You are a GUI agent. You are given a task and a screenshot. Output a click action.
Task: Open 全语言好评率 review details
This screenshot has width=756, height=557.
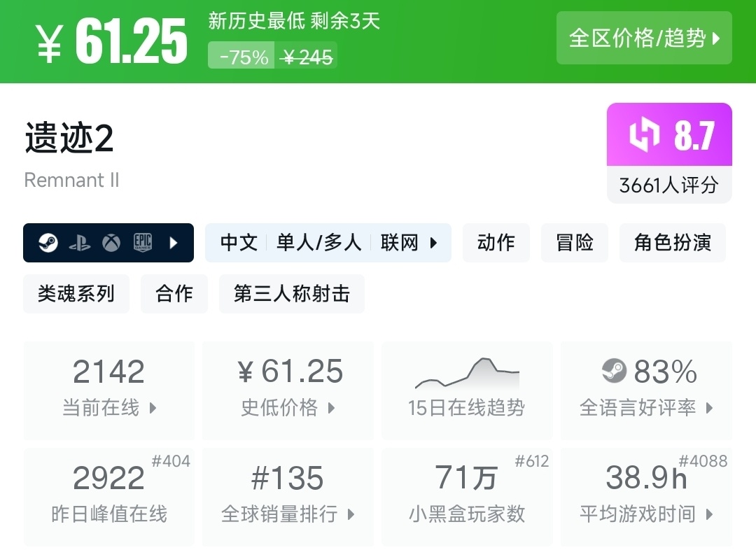pos(646,390)
